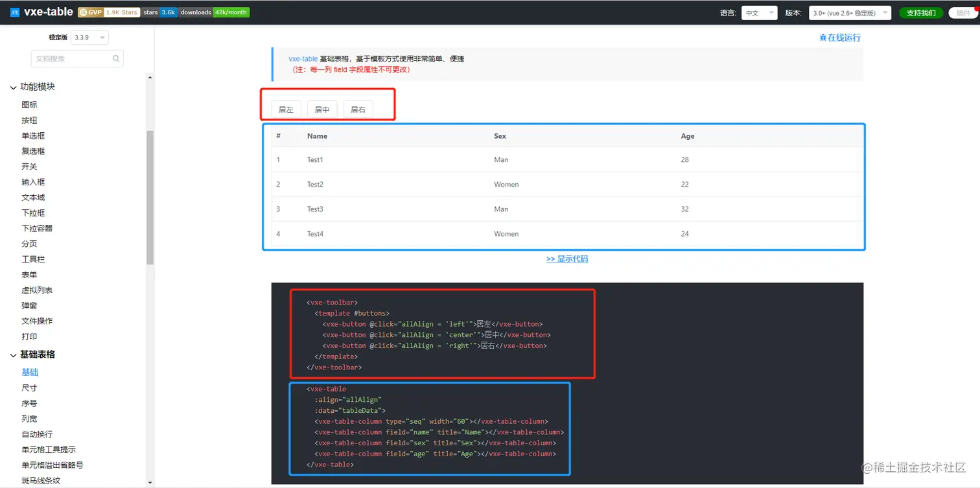Open the 输入框 menu item

tap(33, 182)
